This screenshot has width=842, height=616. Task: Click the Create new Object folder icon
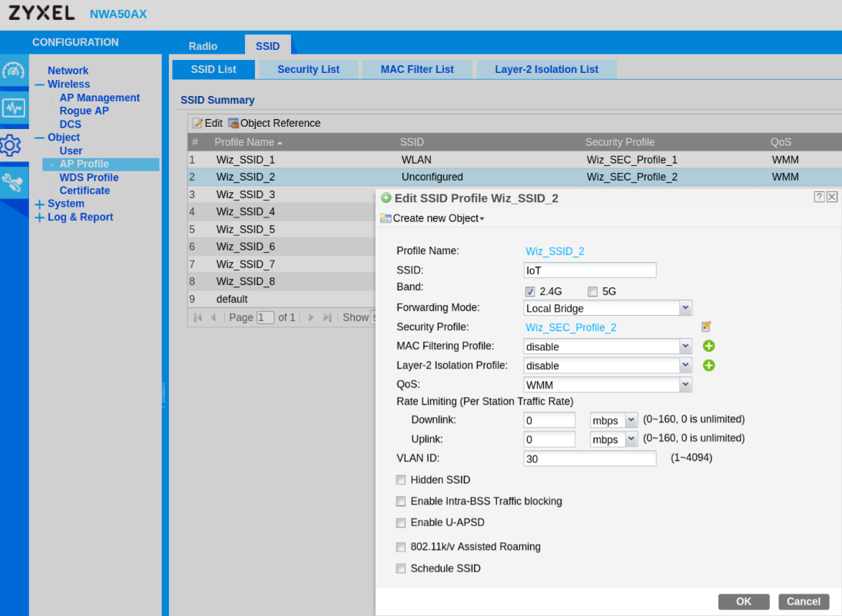(x=386, y=218)
